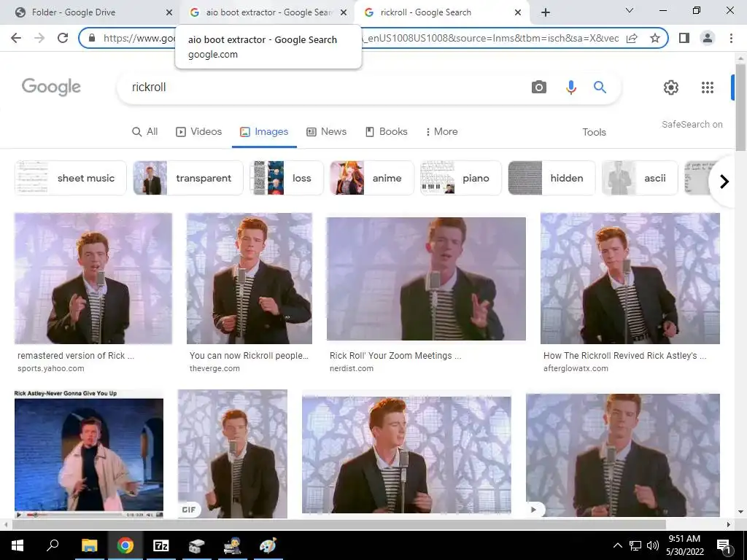Open the notification center icon
Screen dimensions: 747x560
724,546
